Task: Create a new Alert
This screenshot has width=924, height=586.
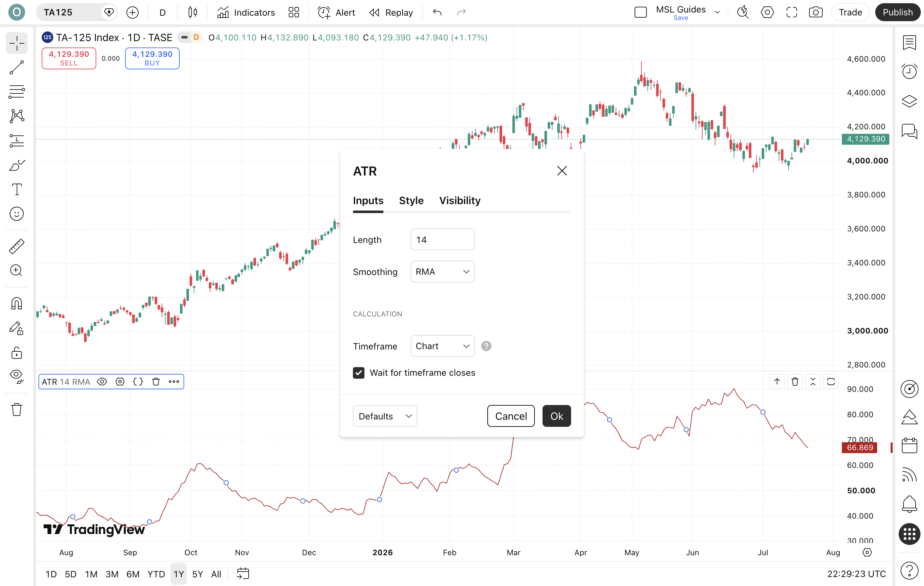Action: [337, 12]
